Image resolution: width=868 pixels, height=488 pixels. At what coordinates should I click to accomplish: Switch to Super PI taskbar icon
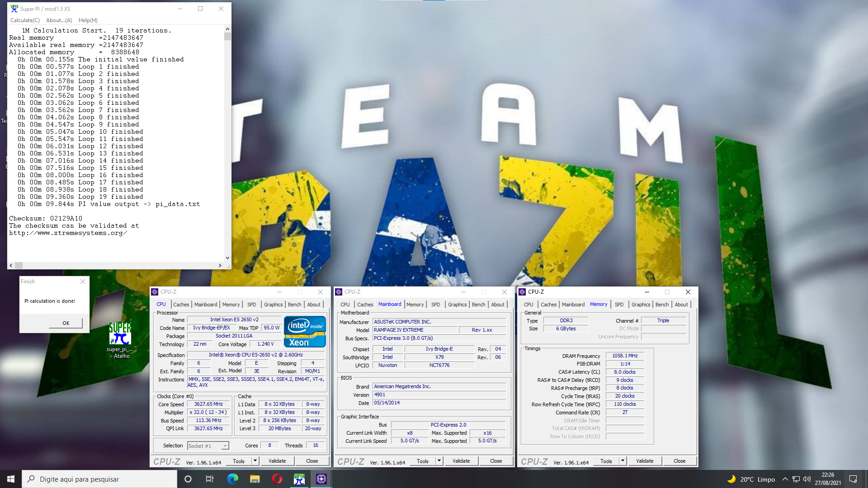tap(299, 479)
